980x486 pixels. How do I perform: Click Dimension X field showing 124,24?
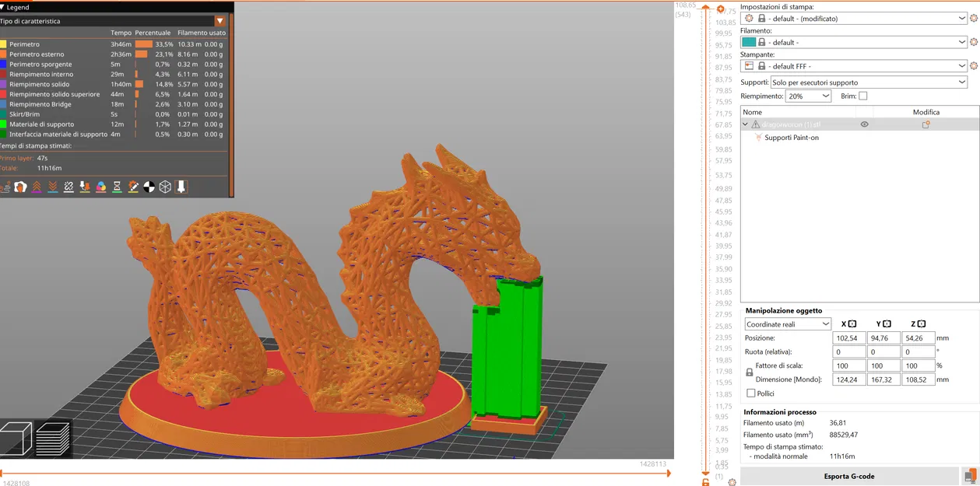[x=849, y=379]
